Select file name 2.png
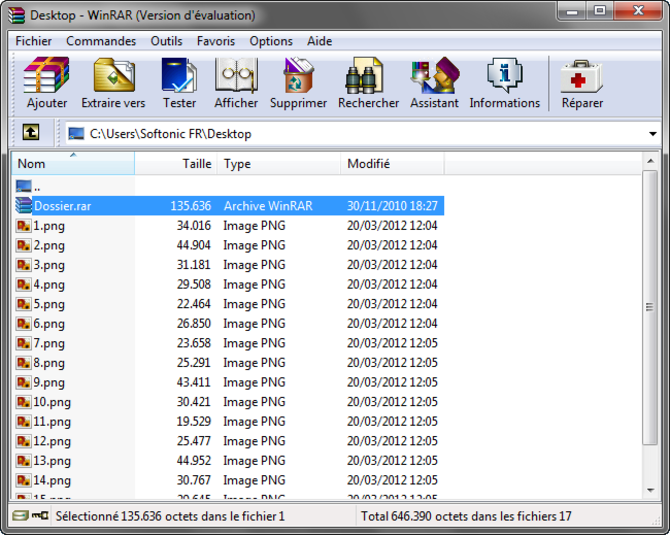Image resolution: width=670 pixels, height=535 pixels. (49, 245)
